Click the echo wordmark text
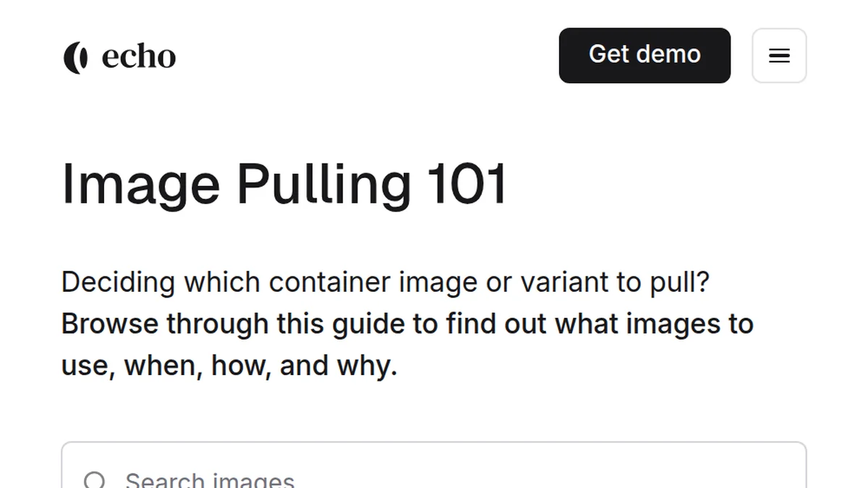This screenshot has height=488, width=868. tap(138, 56)
